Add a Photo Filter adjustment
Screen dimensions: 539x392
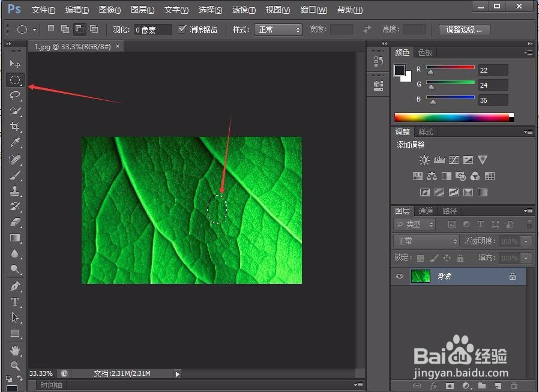[460, 176]
